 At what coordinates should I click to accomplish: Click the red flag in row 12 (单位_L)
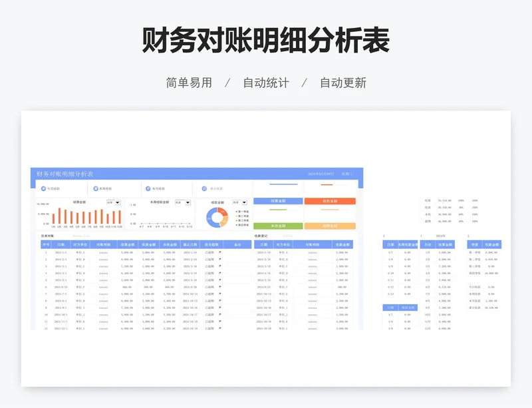(220, 328)
